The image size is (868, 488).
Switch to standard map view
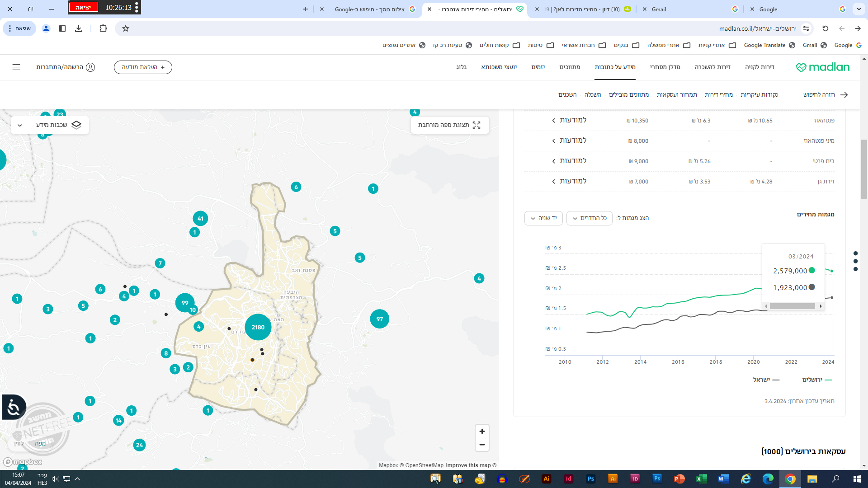point(40,444)
